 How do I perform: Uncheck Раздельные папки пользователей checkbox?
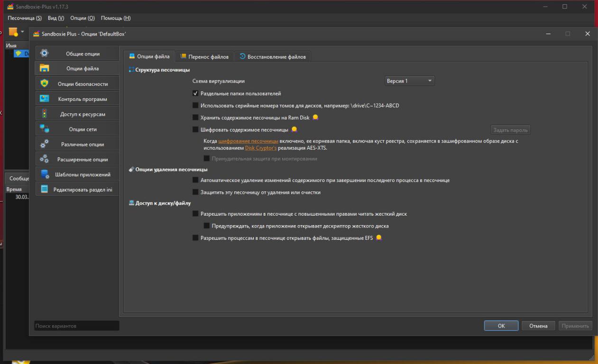195,93
